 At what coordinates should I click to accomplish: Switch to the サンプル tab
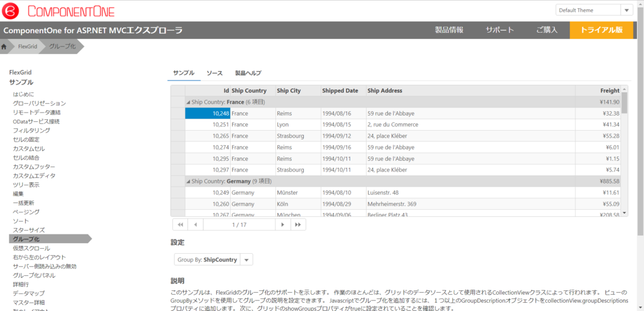click(x=184, y=73)
